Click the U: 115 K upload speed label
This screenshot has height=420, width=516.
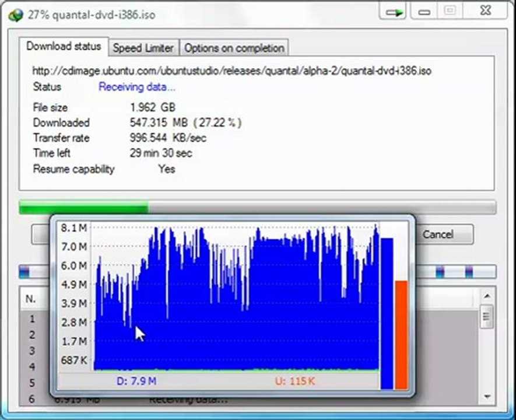coord(295,381)
